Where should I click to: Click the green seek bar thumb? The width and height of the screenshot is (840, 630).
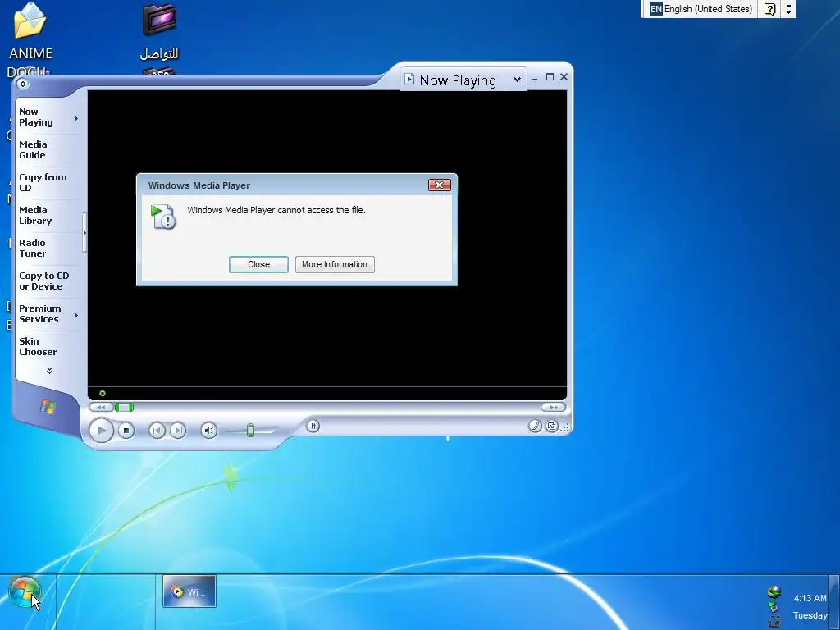tap(125, 408)
